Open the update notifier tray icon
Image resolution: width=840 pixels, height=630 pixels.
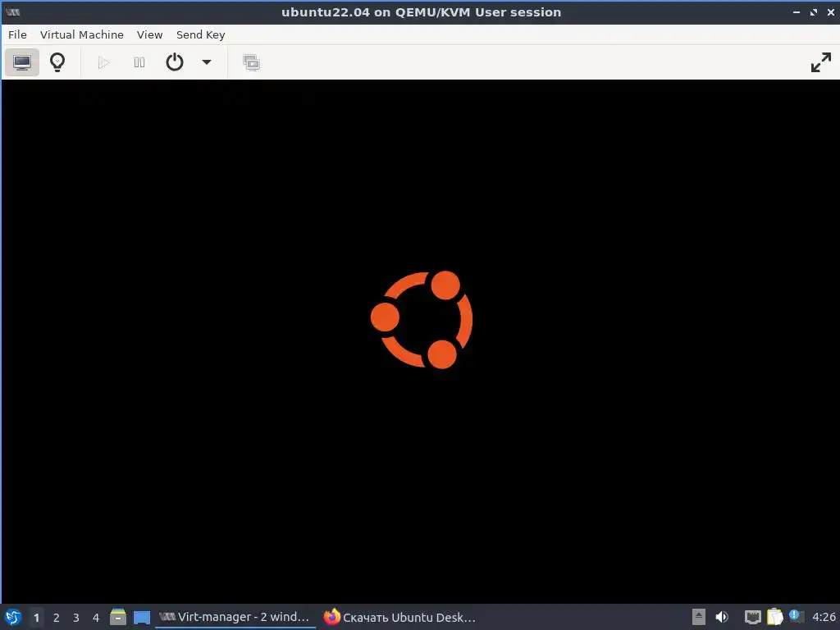pos(796,617)
